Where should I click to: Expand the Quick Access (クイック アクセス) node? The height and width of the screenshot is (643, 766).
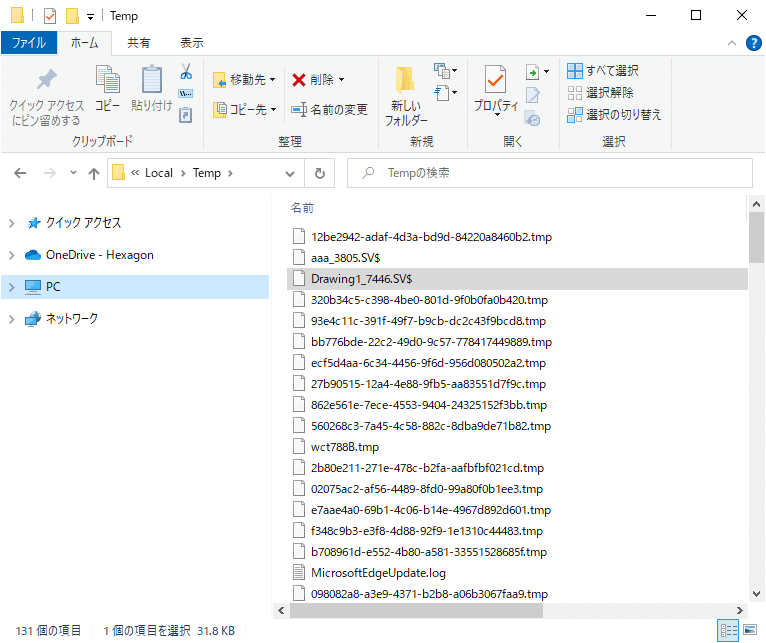(12, 223)
